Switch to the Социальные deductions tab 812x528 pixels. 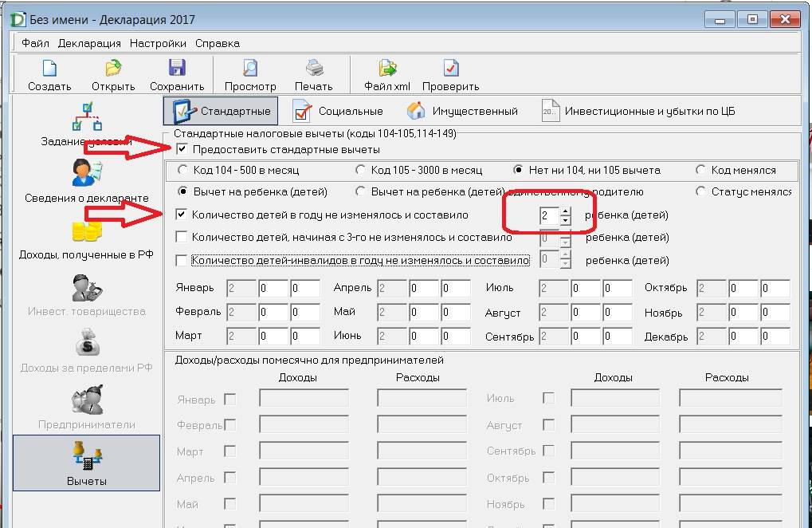pyautogui.click(x=338, y=111)
